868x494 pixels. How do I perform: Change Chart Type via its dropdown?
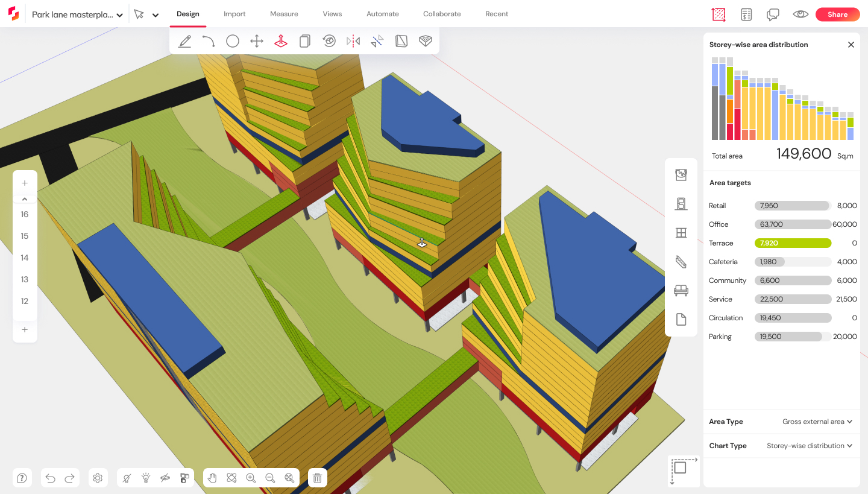809,446
